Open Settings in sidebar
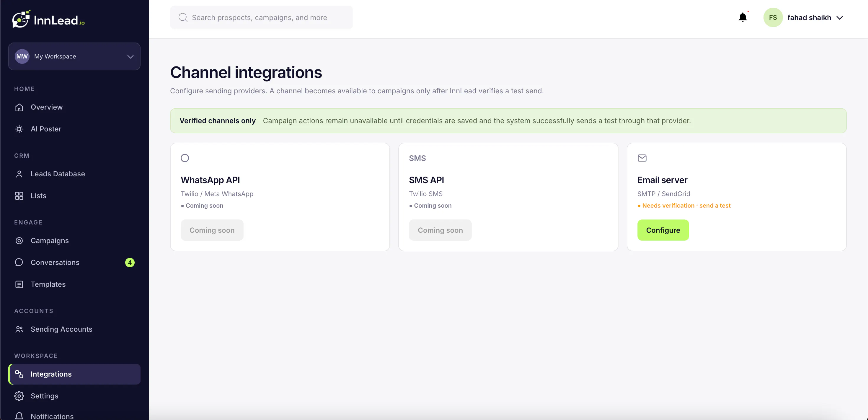 pyautogui.click(x=74, y=396)
